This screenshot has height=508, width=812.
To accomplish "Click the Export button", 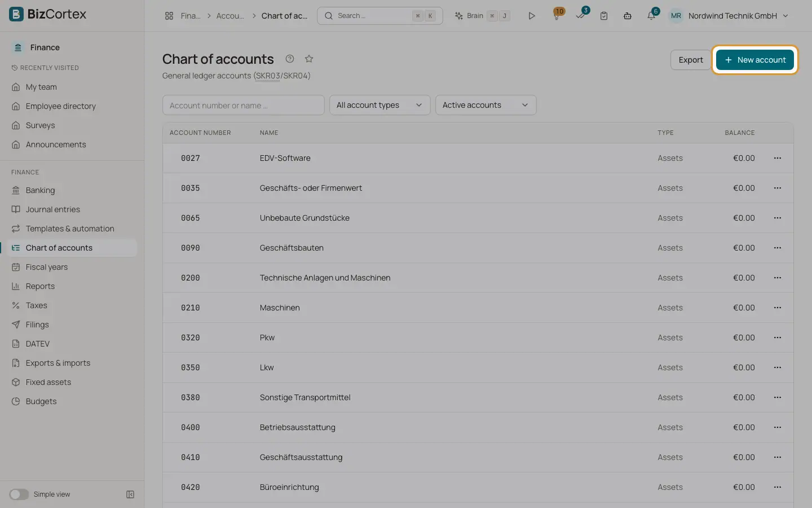I will pyautogui.click(x=691, y=60).
